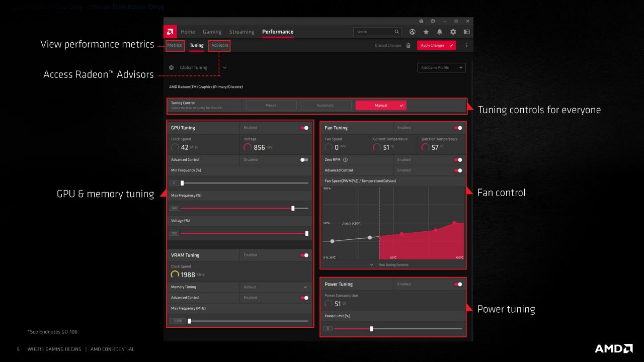Select the Performance tab
Screen dimensions: 644x362
(278, 32)
